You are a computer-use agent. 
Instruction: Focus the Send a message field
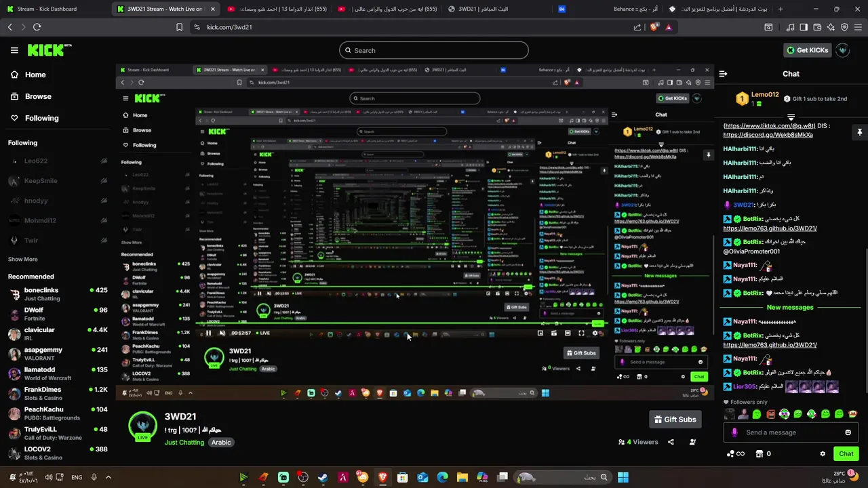click(x=791, y=432)
